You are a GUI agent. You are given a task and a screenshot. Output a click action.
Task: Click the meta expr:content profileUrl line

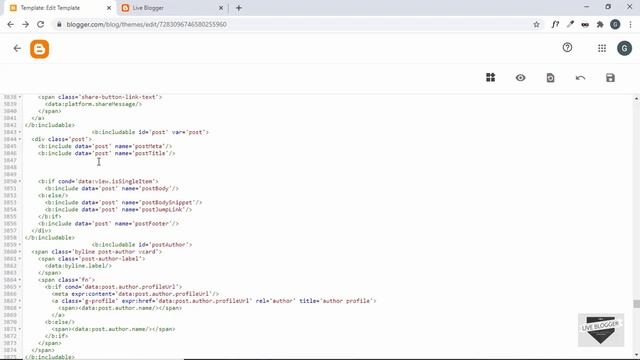pyautogui.click(x=136, y=294)
